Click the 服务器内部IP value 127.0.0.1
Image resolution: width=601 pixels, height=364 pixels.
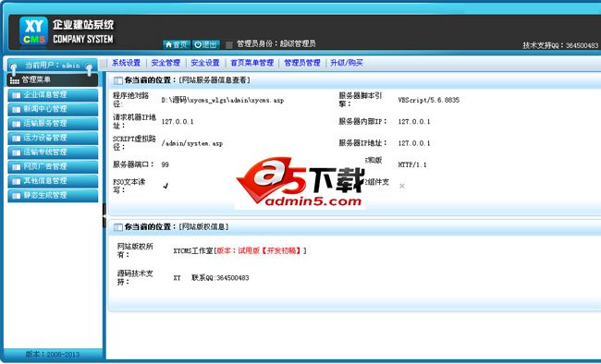414,121
